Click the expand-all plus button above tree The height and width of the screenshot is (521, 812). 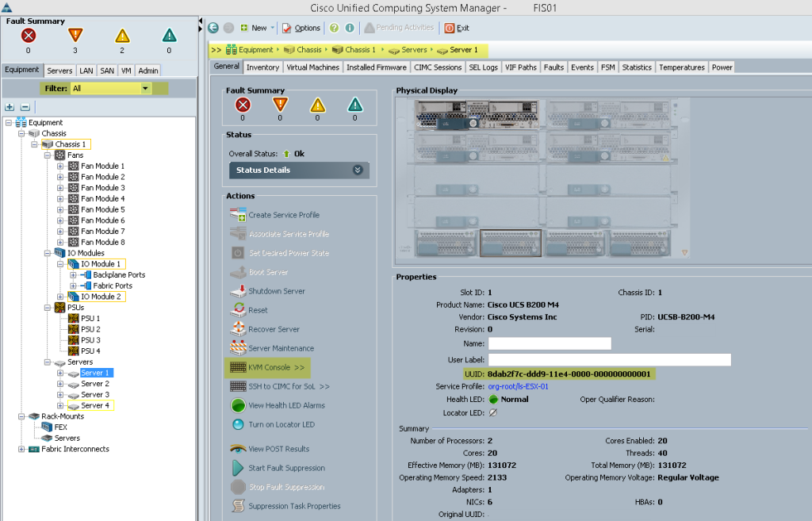coord(10,107)
